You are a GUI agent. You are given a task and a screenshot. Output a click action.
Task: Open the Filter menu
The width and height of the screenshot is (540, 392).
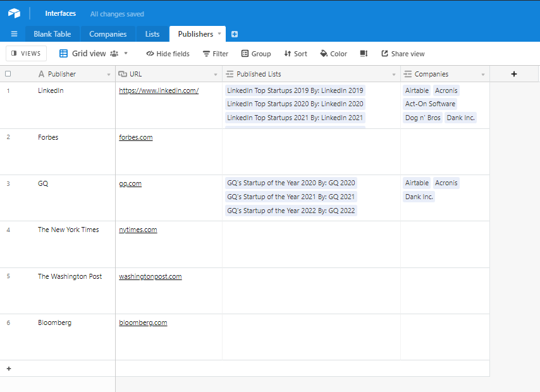[216, 54]
